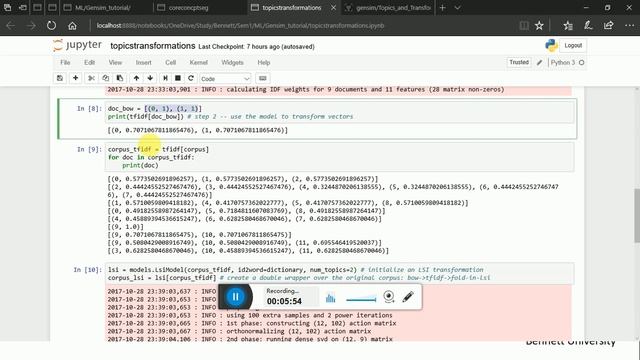Click into code cell In [10]
Viewport: 640px width, 360px height.
[340, 274]
